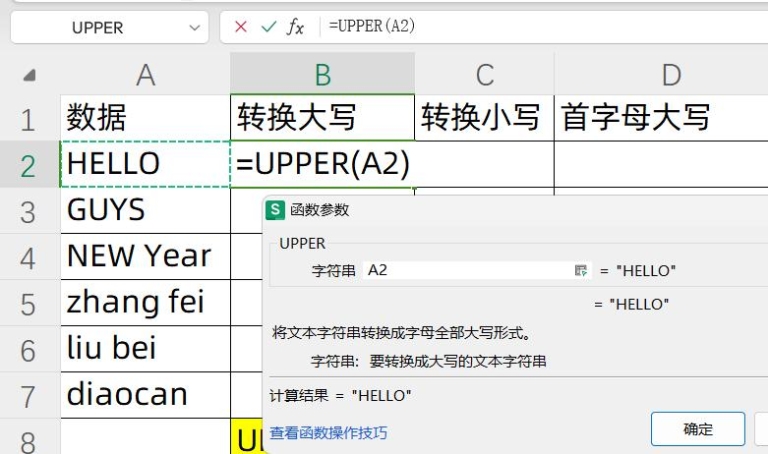This screenshot has width=768, height=454.
Task: Select row 8 header
Action: (29, 438)
